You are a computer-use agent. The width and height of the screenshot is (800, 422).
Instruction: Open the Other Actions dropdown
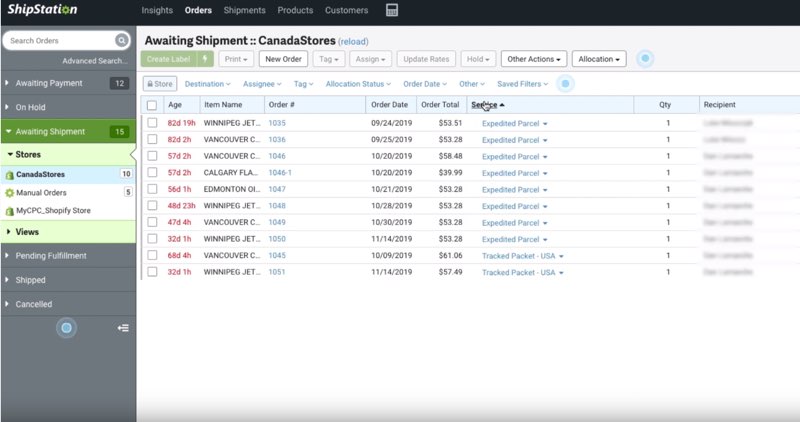[x=534, y=59]
